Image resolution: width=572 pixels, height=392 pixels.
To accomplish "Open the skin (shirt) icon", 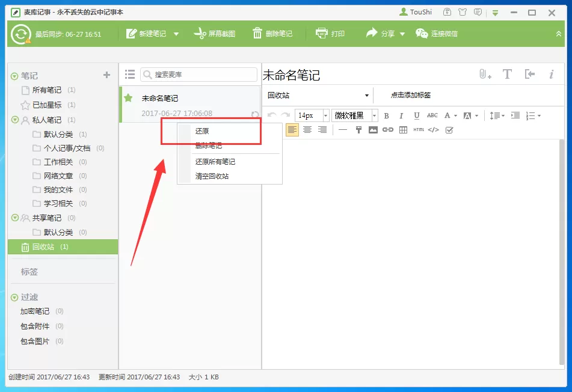I will (463, 12).
